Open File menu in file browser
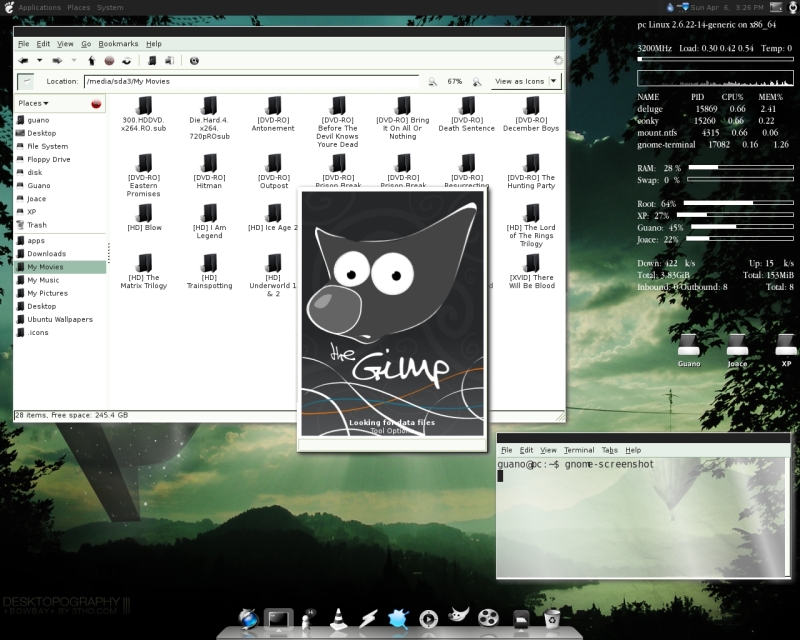Screen dimensions: 800x640 (23, 44)
